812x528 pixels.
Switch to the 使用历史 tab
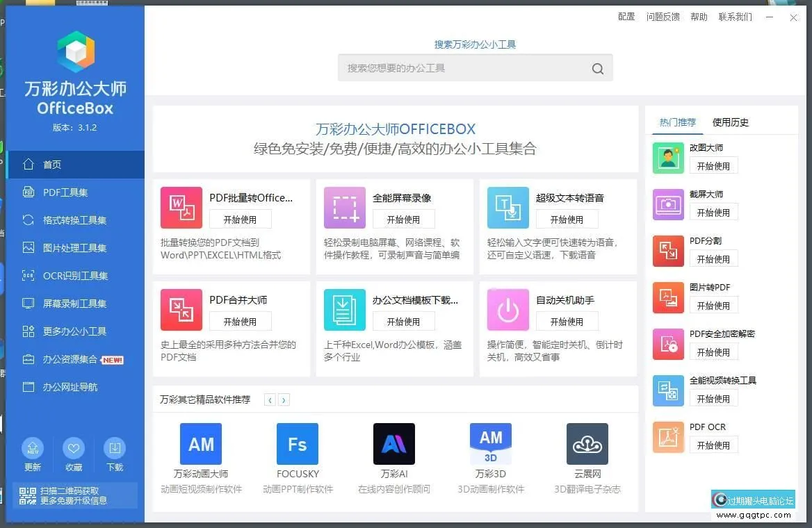(x=731, y=122)
